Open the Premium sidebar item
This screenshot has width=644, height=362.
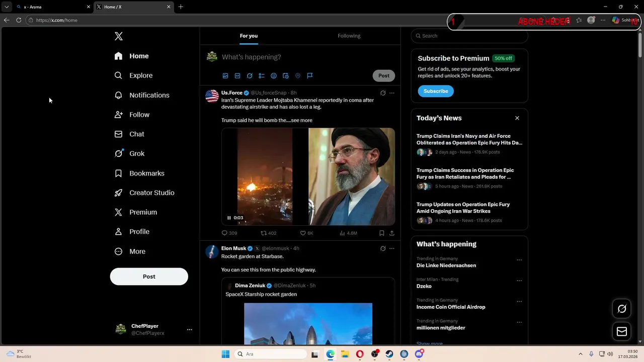pos(136,212)
